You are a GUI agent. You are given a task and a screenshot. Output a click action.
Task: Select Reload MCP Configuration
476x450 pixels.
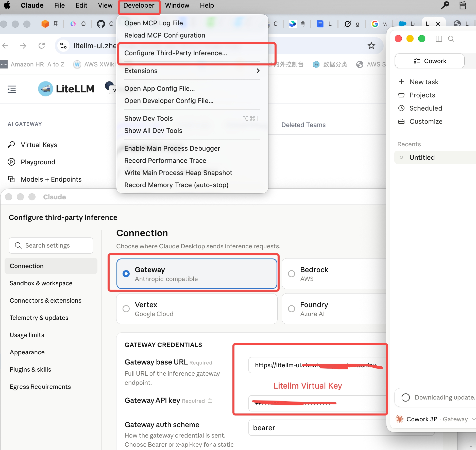165,35
